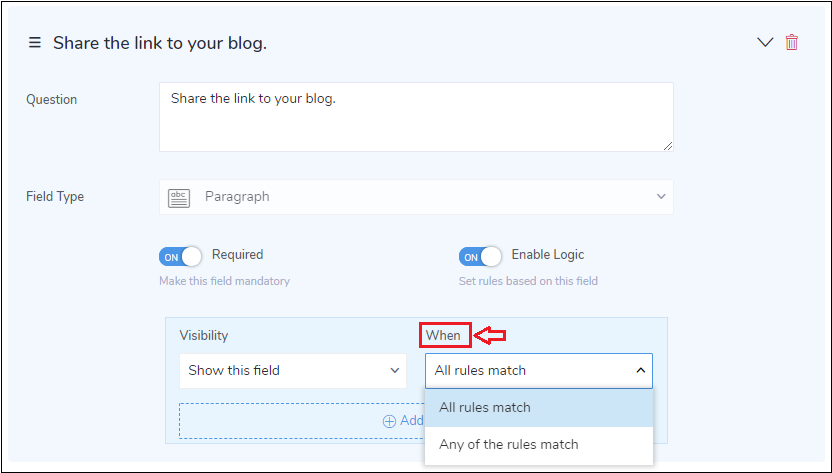Image resolution: width=832 pixels, height=473 pixels.
Task: Open the Field Type dropdown
Action: [416, 197]
